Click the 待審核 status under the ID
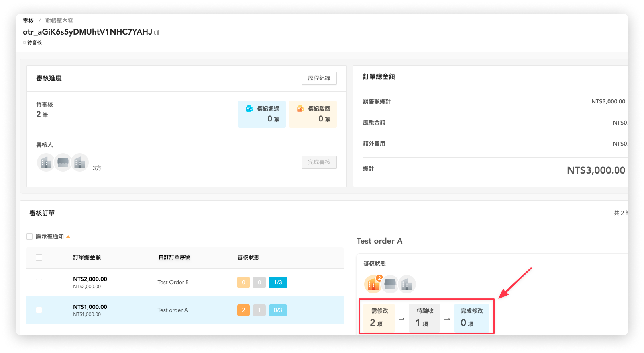Screen dimensions: 644x353 coord(34,43)
